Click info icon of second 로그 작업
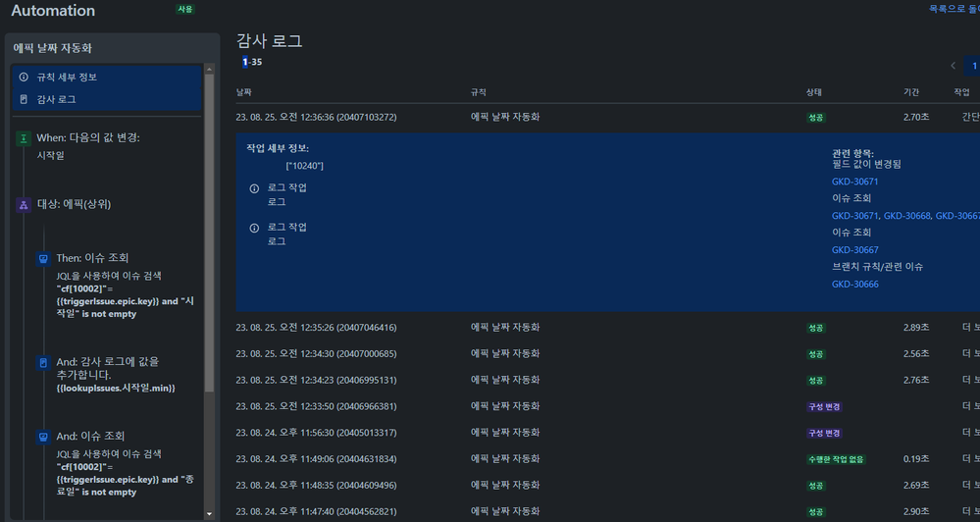Image resolution: width=980 pixels, height=522 pixels. coord(254,229)
